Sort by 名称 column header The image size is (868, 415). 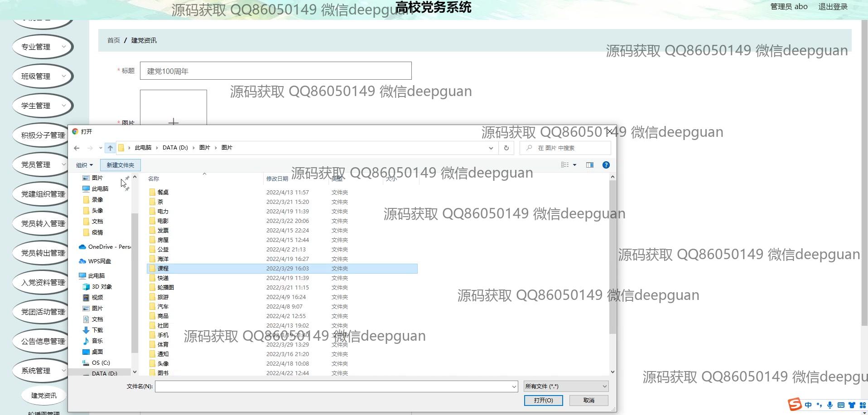point(154,179)
